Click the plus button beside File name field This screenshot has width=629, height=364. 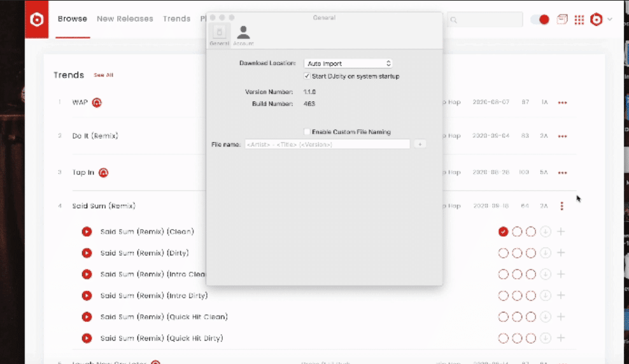pyautogui.click(x=420, y=144)
